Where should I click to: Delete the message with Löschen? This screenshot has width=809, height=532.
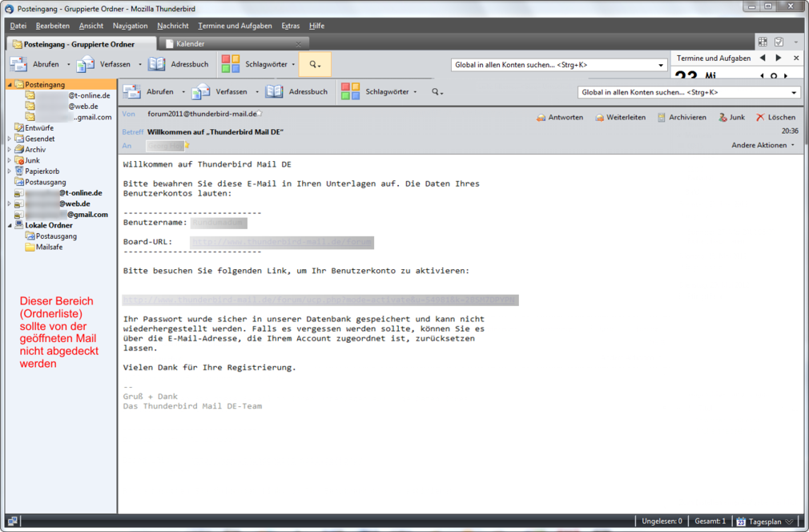point(775,118)
